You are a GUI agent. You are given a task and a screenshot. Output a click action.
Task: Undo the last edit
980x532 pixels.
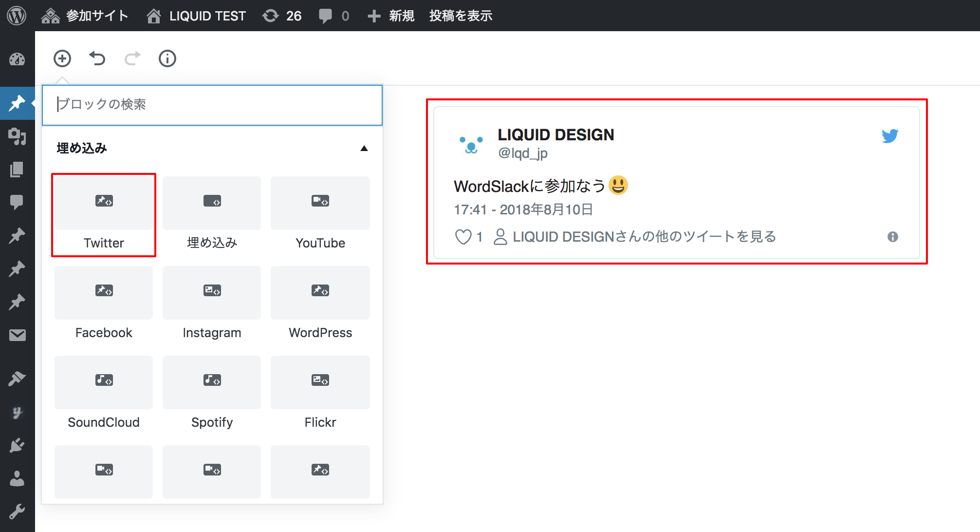tap(97, 58)
